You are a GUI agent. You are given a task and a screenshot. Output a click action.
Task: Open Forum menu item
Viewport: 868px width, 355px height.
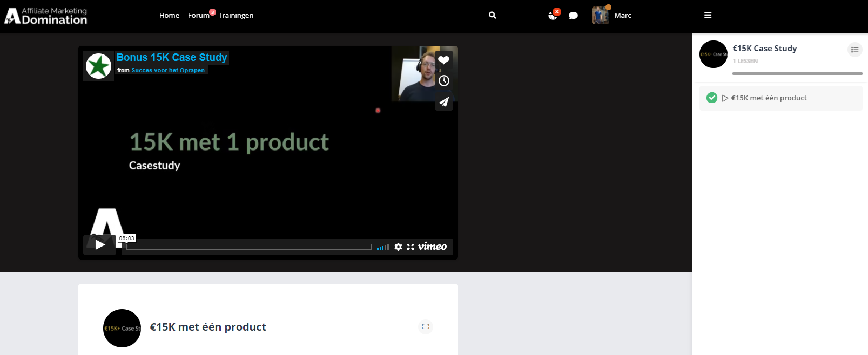(198, 15)
